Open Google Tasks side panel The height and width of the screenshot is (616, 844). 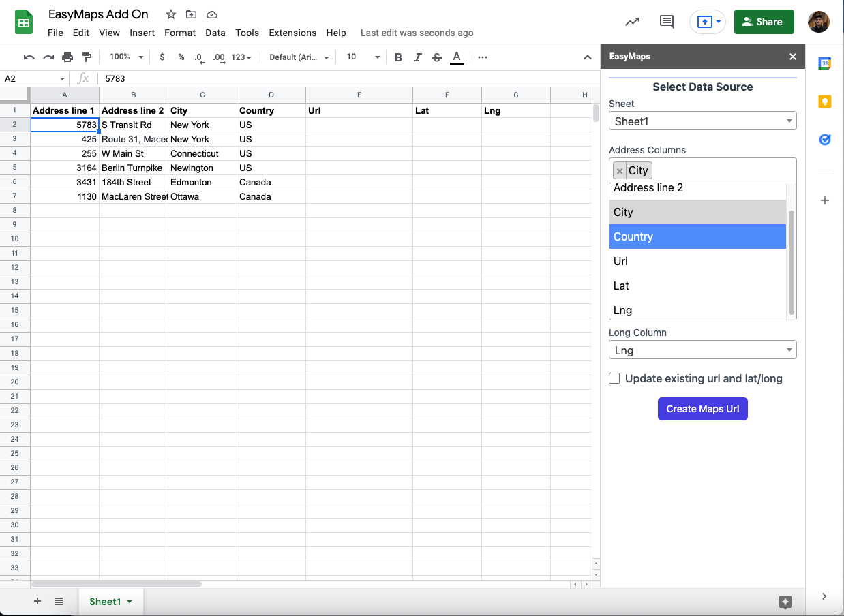tap(825, 140)
